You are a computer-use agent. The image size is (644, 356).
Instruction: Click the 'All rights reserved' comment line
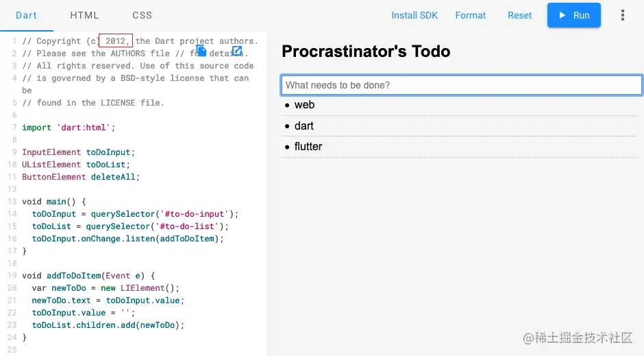coord(138,66)
